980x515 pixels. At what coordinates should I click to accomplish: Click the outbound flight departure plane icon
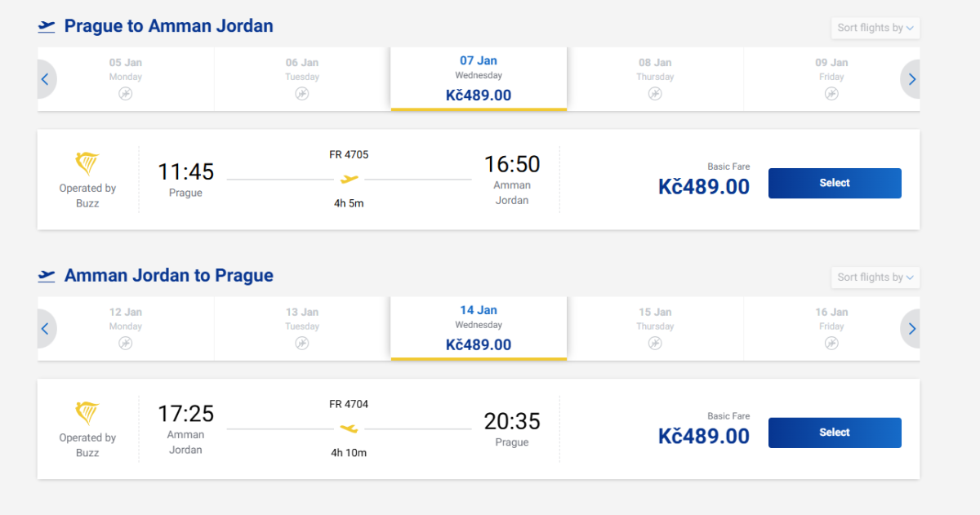[47, 27]
